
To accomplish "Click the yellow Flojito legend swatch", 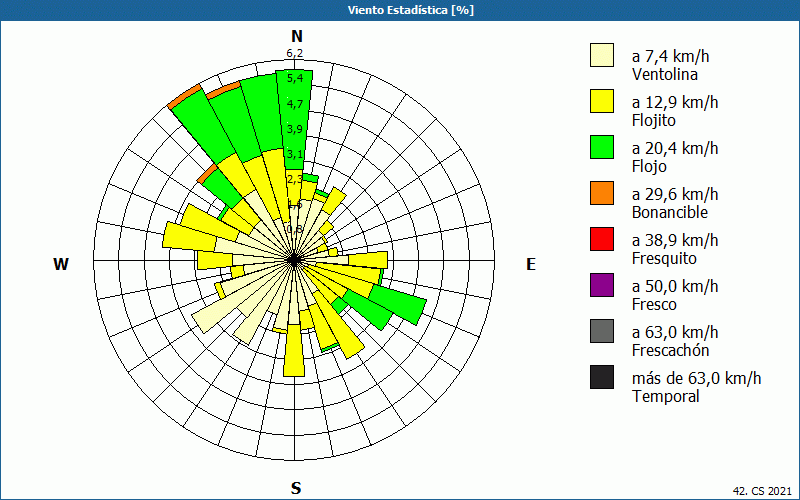I will point(602,101).
